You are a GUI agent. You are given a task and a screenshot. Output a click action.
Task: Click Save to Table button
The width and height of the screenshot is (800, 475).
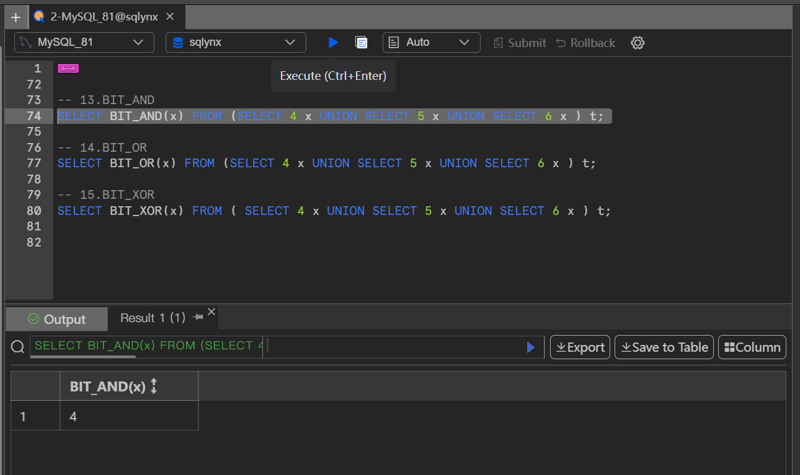point(664,347)
